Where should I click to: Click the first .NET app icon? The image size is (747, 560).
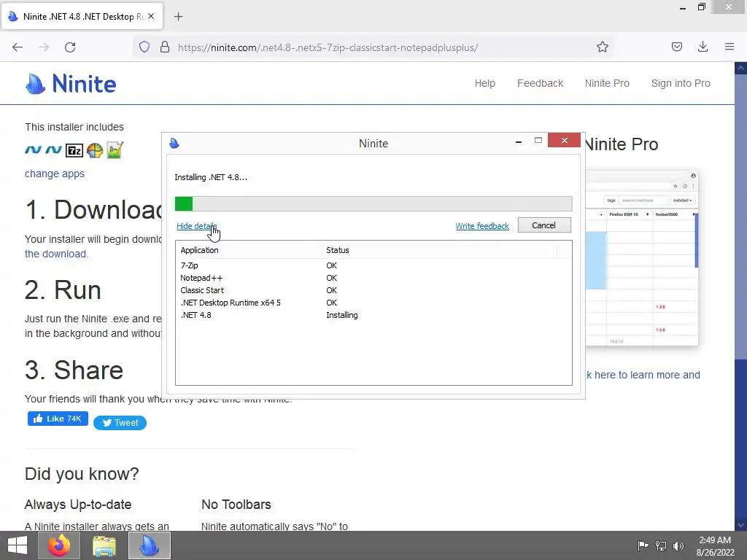(x=34, y=150)
